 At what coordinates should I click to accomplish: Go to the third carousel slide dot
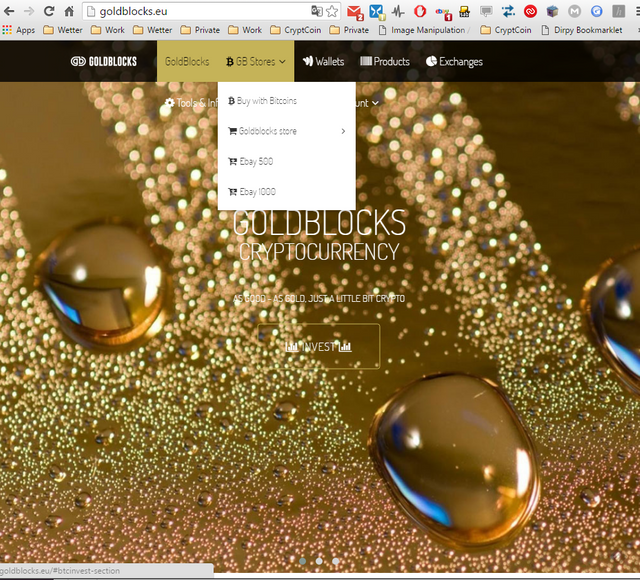click(336, 561)
